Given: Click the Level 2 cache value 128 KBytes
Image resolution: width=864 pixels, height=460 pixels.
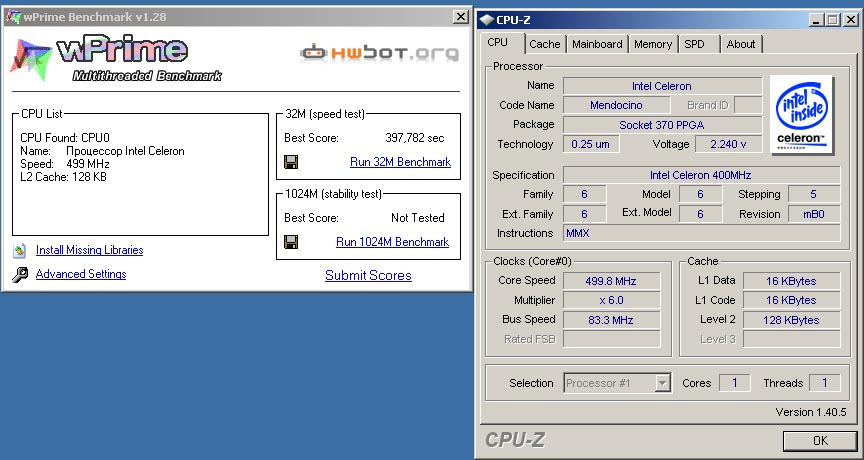Looking at the screenshot, I should [791, 320].
